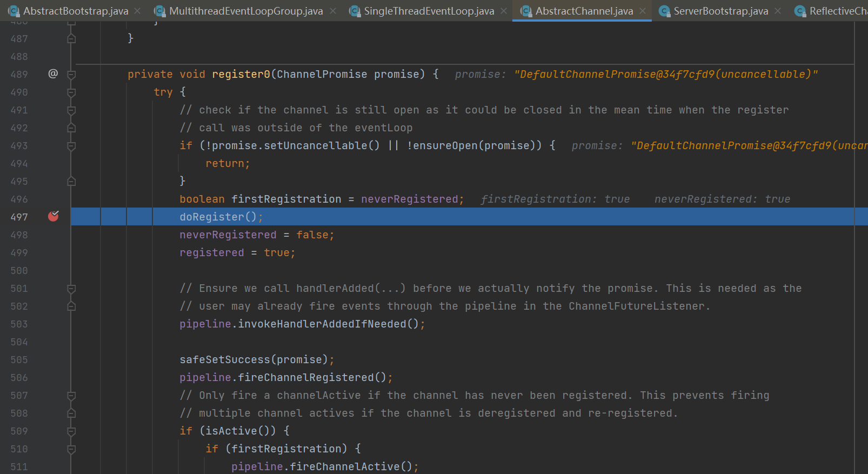
Task: Switch to the ServerBootstrap.java tab
Action: [x=720, y=11]
